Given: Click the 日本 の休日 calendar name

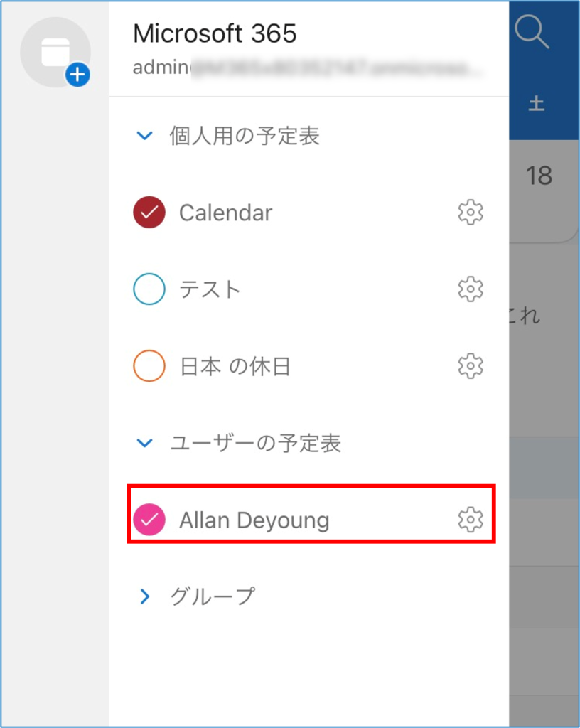Looking at the screenshot, I should (x=235, y=366).
